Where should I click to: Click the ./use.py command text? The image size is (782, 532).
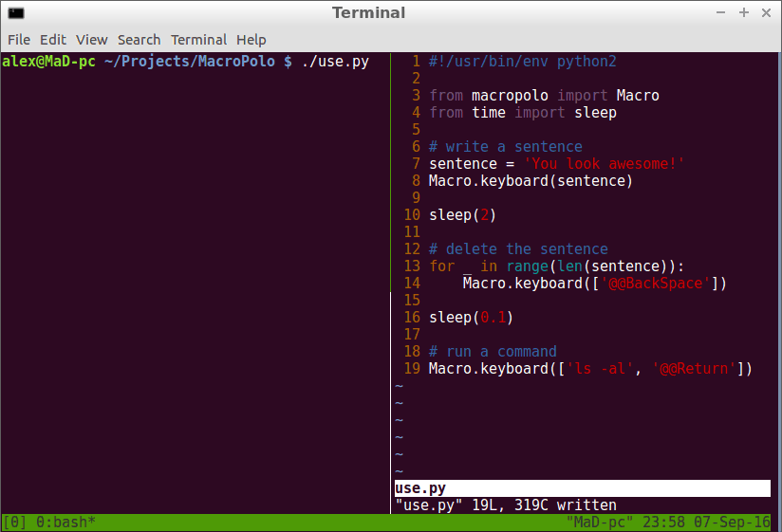point(335,62)
